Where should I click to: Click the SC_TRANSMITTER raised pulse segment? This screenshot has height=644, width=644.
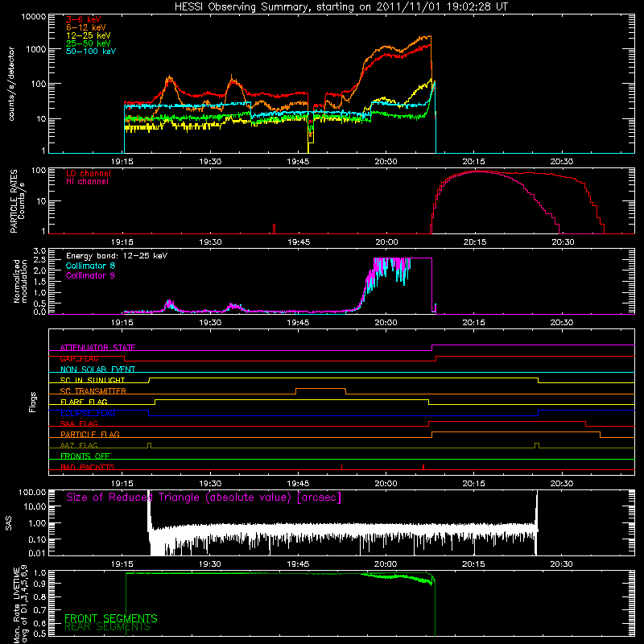click(x=320, y=389)
